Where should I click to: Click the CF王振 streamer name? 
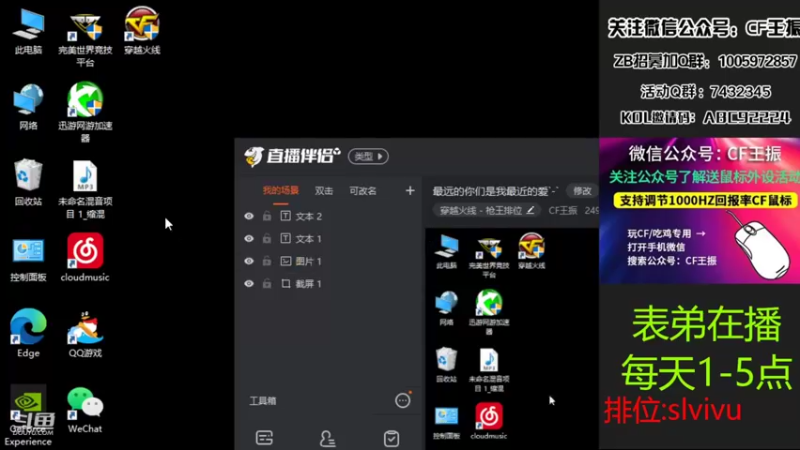563,210
